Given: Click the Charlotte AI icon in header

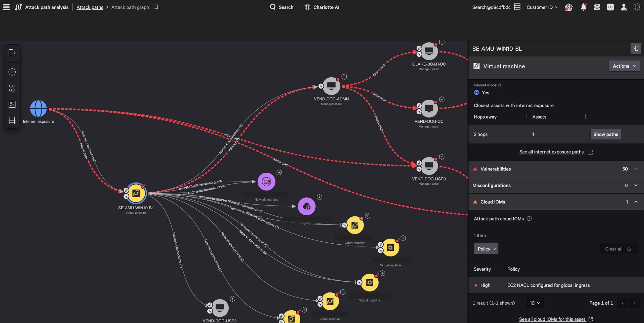Looking at the screenshot, I should [x=307, y=7].
